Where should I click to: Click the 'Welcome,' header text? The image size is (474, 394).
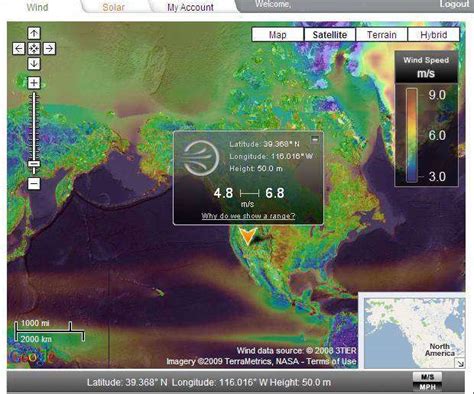point(273,4)
